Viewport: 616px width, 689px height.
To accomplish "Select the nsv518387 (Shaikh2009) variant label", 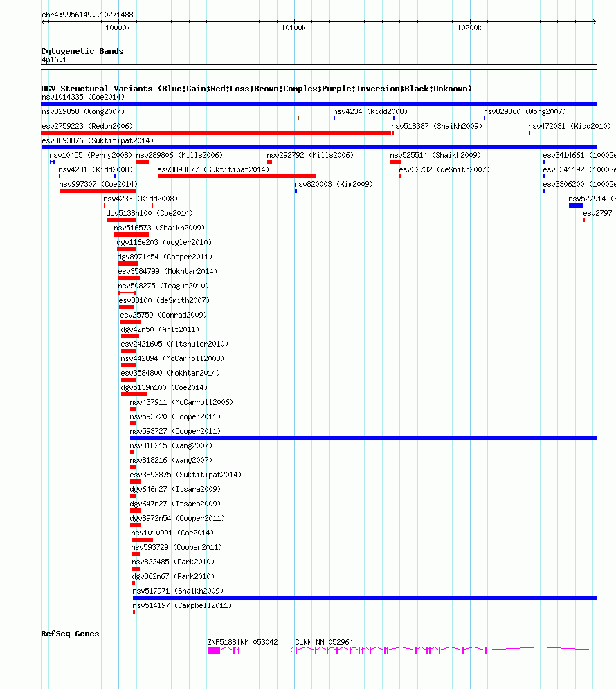I will [x=437, y=126].
